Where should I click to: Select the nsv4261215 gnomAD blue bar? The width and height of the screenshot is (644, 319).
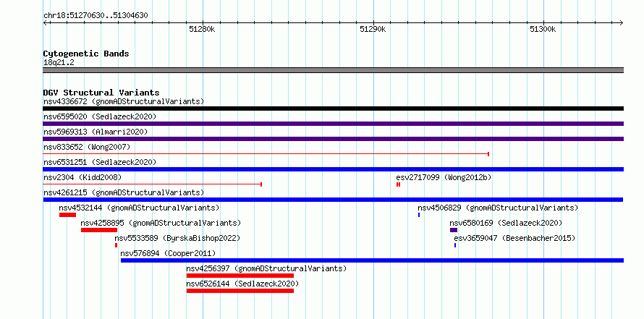pyautogui.click(x=333, y=200)
